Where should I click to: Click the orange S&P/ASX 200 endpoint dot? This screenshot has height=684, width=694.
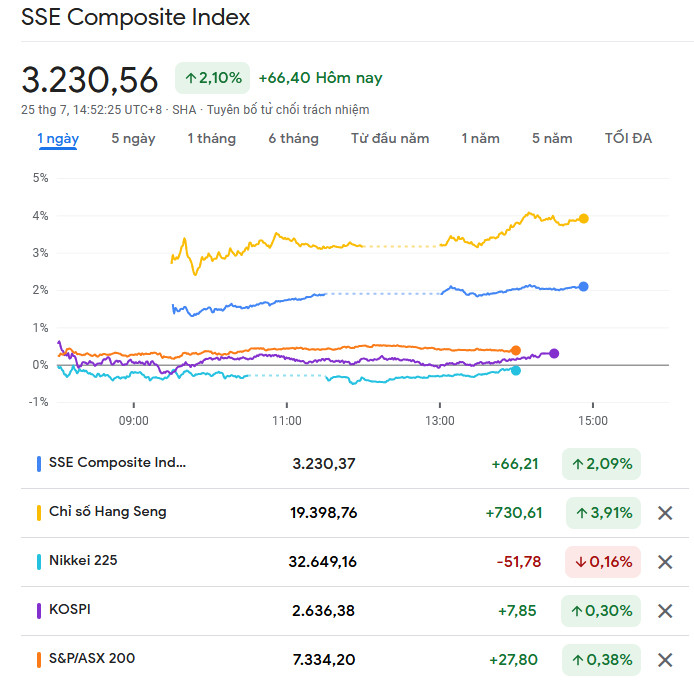pyautogui.click(x=516, y=350)
